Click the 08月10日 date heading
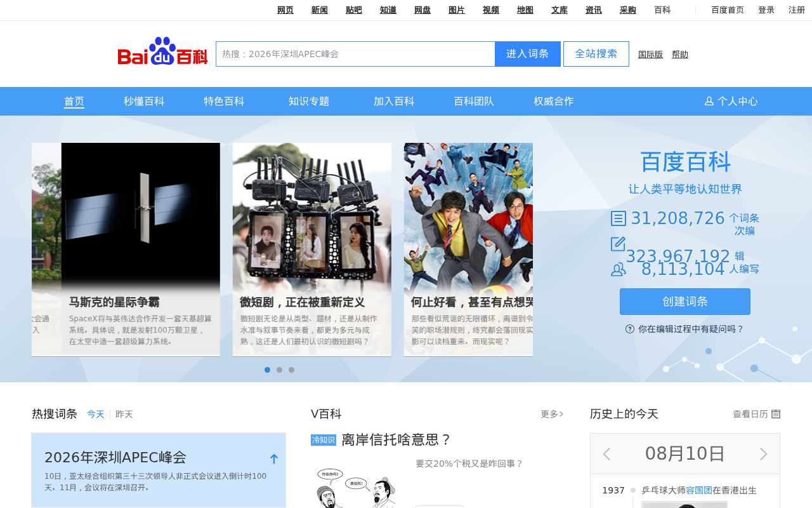The width and height of the screenshot is (812, 508). pos(685,453)
